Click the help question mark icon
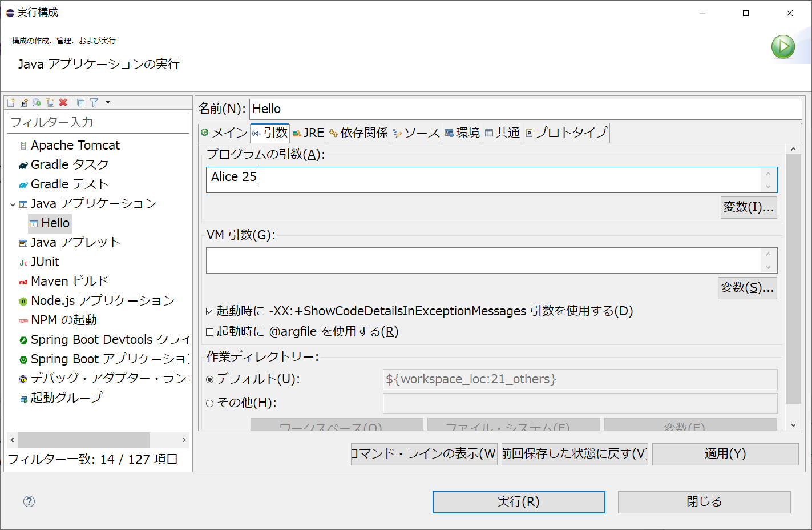The width and height of the screenshot is (812, 530). point(29,501)
